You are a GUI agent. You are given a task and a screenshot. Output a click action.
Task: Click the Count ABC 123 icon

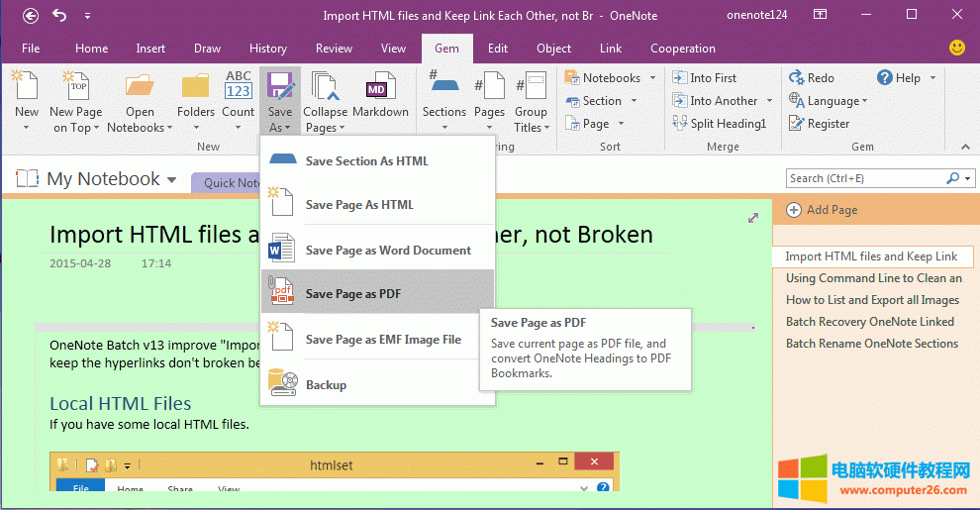coord(239,85)
